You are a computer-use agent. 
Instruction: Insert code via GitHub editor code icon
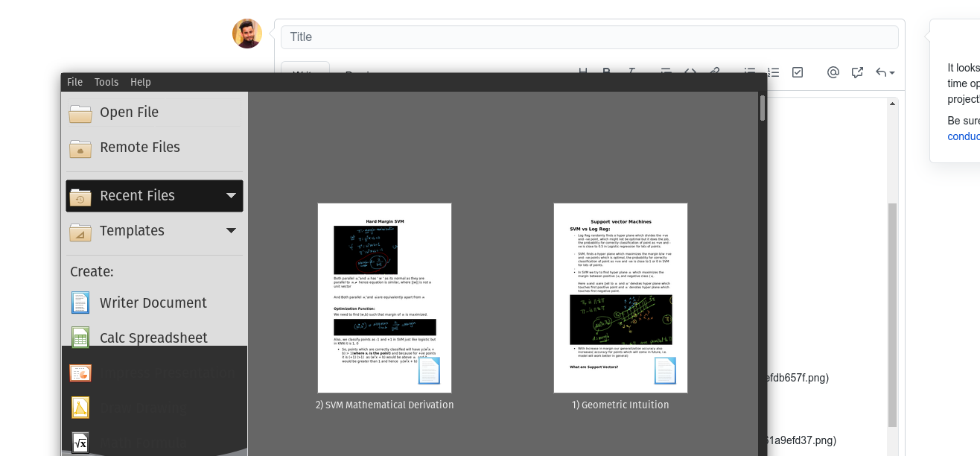[690, 72]
